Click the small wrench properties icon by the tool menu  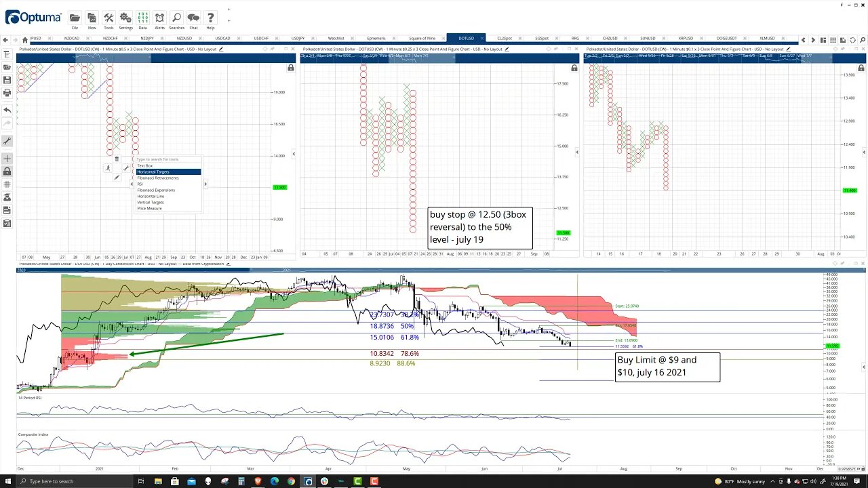point(126,168)
